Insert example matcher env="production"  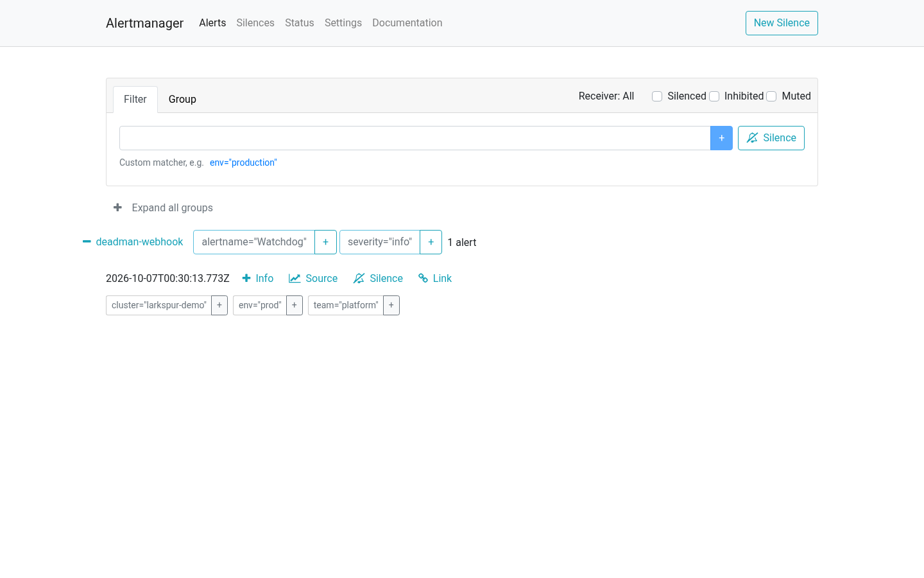tap(243, 162)
